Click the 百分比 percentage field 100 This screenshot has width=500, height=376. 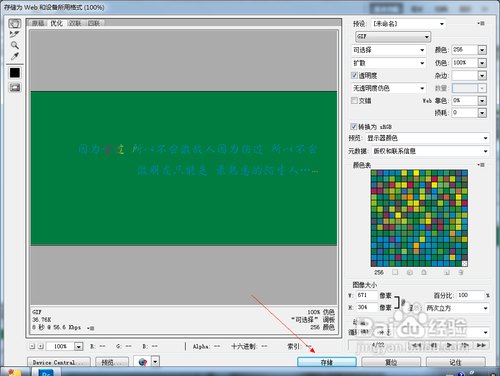tap(470, 295)
